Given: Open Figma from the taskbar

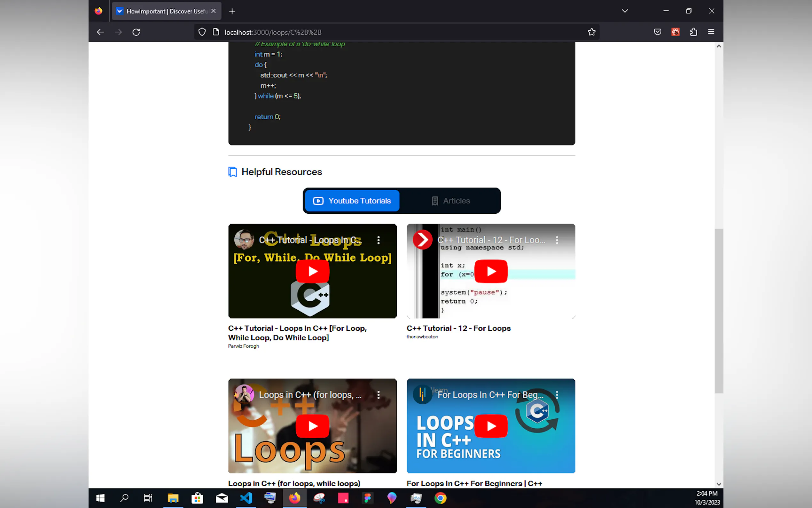Looking at the screenshot, I should 368,497.
